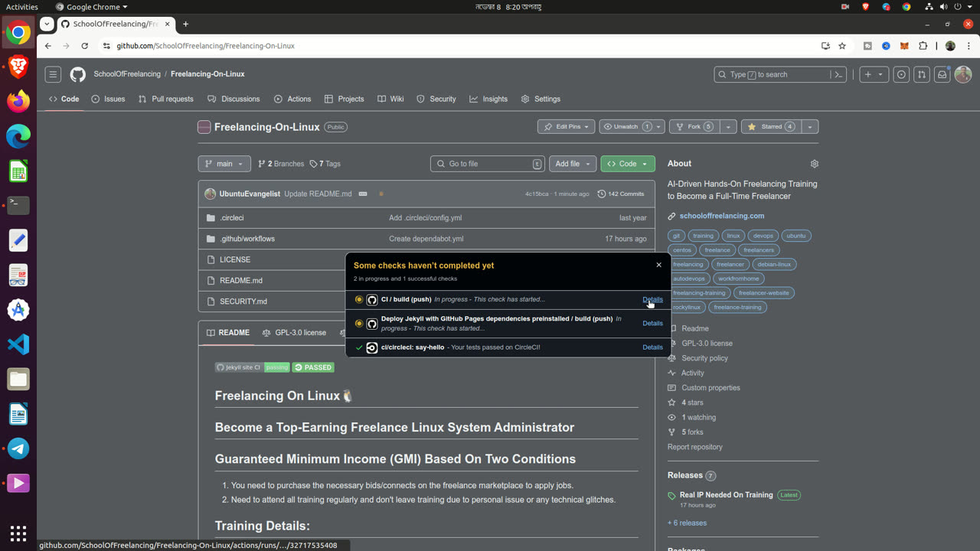Image resolution: width=980 pixels, height=551 pixels.
Task: Close the checks status popup
Action: pos(658,265)
